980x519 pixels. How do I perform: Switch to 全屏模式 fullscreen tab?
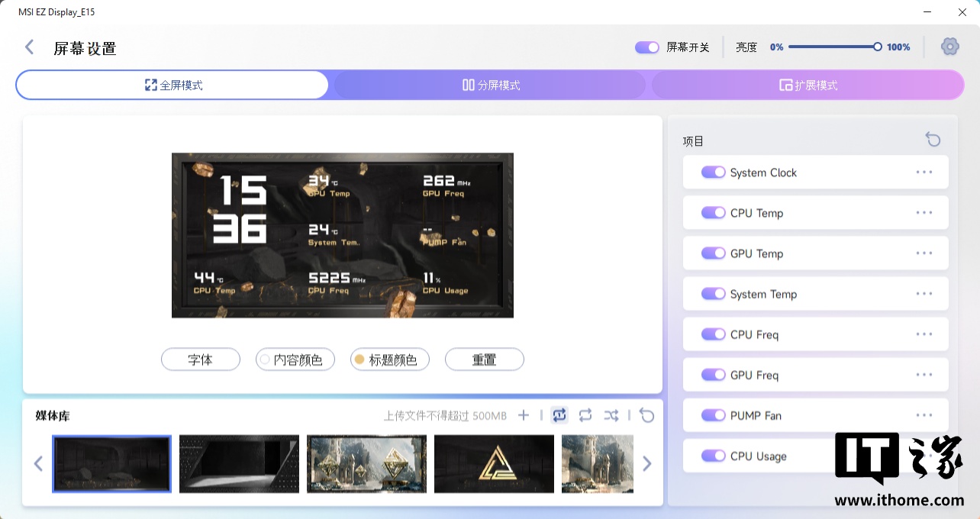coord(172,85)
